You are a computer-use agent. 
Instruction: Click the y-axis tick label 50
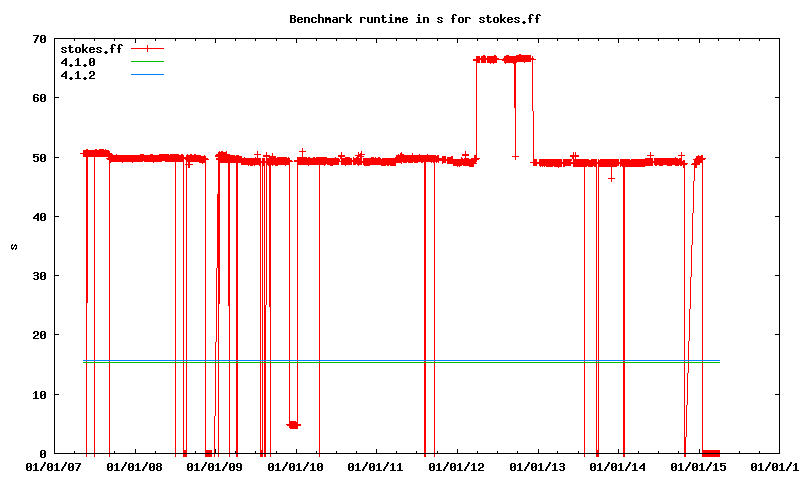point(39,158)
